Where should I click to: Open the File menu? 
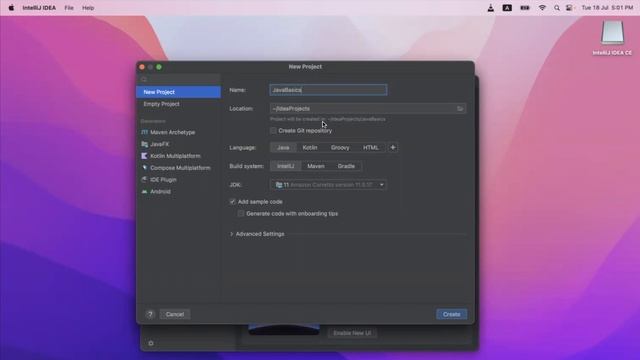[69, 8]
